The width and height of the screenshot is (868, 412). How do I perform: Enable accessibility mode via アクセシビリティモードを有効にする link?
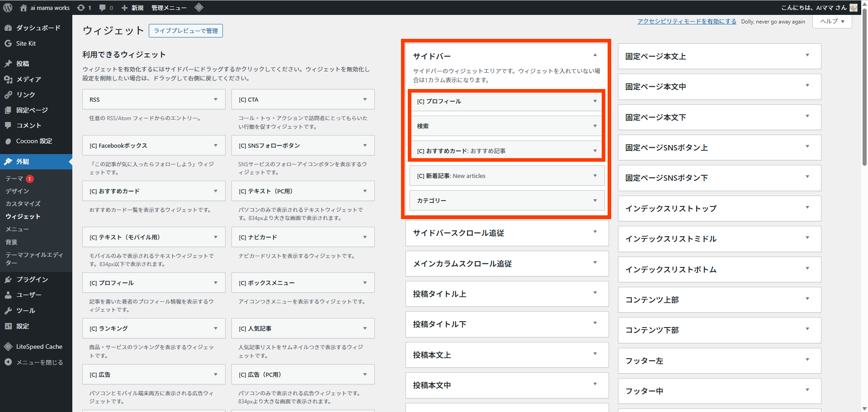pos(686,21)
